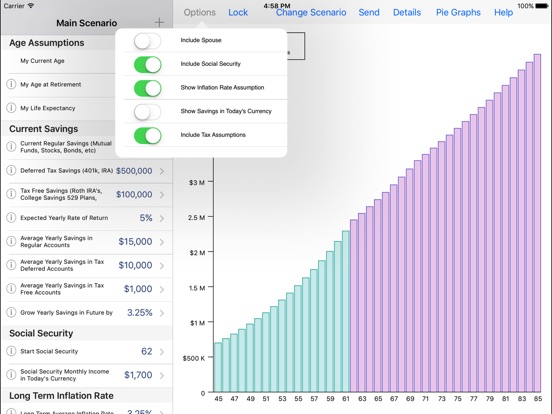The width and height of the screenshot is (552, 414).
Task: Toggle Show Savings in Today's Currency
Action: click(148, 112)
